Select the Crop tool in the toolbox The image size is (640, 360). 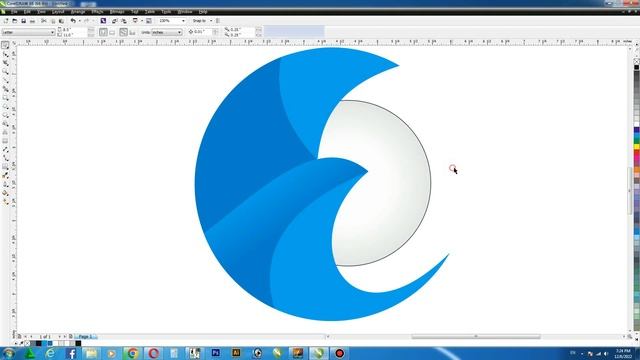click(5, 63)
